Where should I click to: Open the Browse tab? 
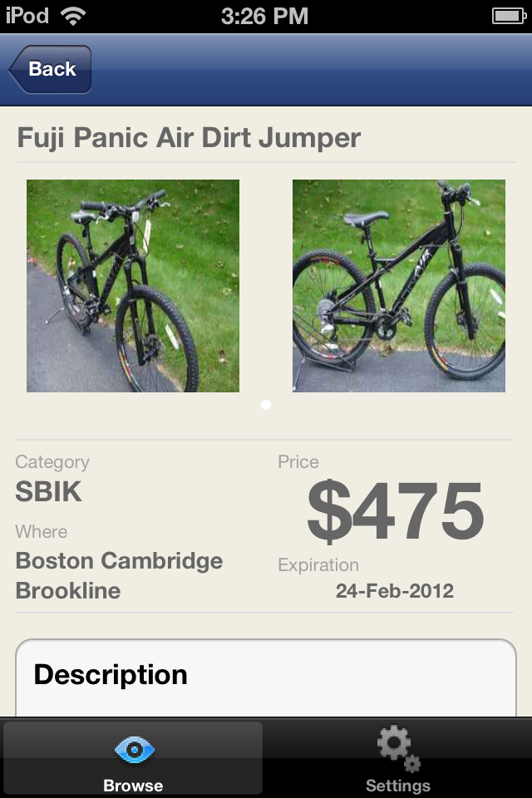point(133,758)
